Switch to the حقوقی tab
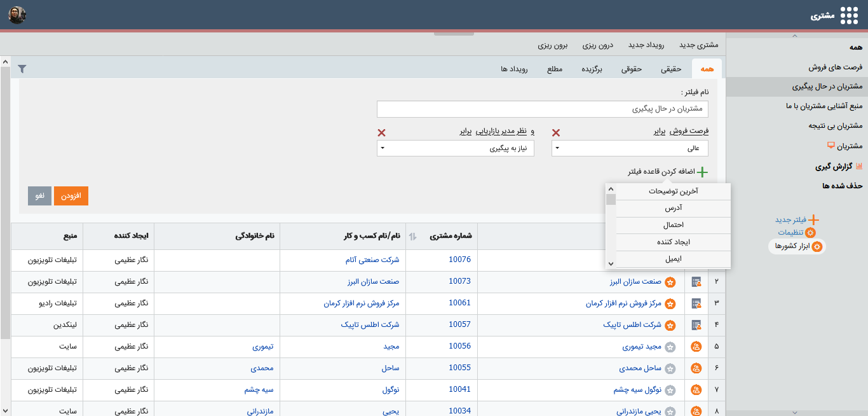This screenshot has height=416, width=868. pyautogui.click(x=631, y=69)
